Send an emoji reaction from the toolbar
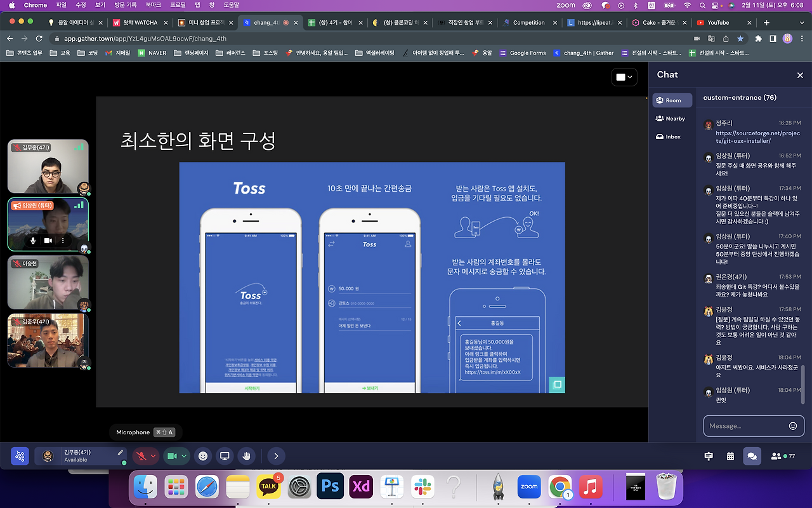 point(202,456)
